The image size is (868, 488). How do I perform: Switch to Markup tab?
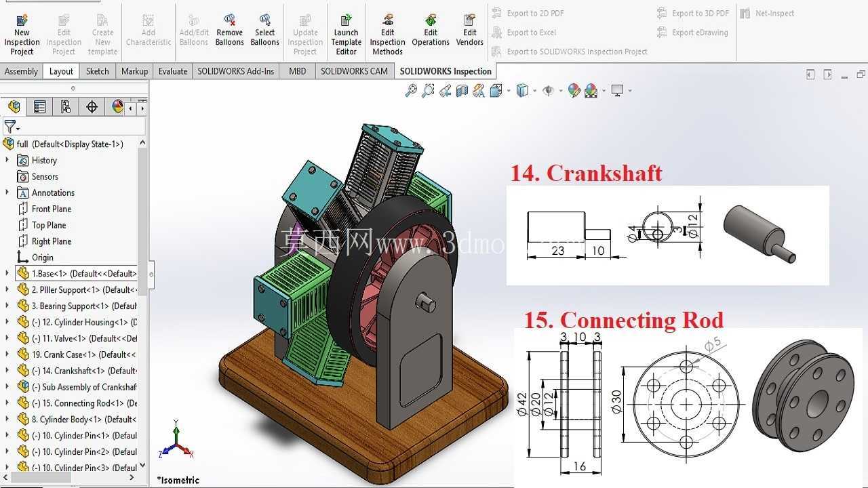click(x=134, y=71)
